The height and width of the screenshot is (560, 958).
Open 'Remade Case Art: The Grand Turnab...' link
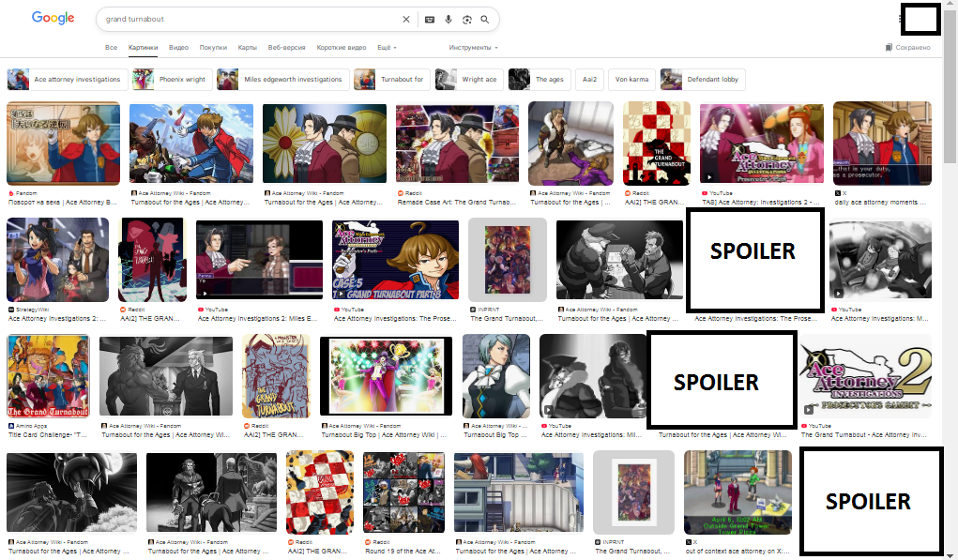click(x=457, y=202)
